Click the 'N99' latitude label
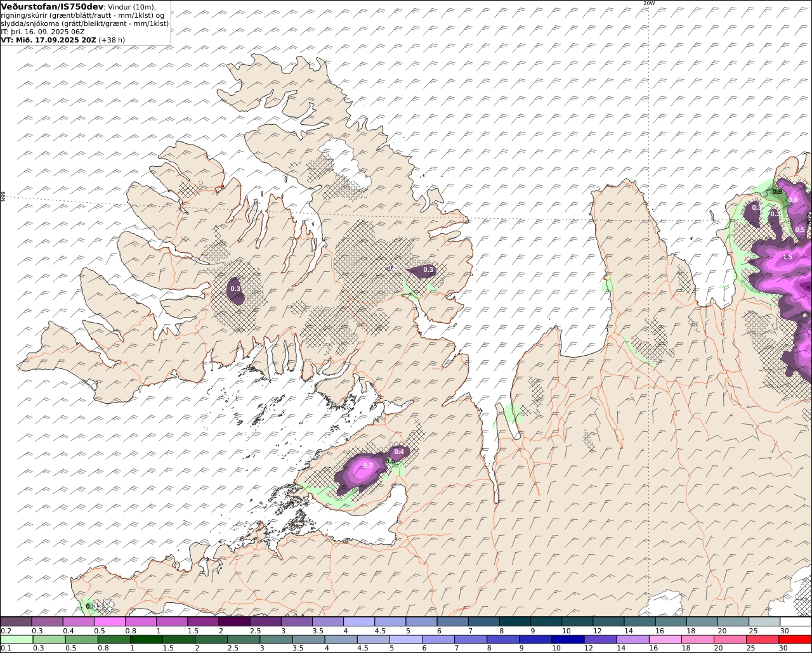The height and width of the screenshot is (653, 812). click(x=3, y=197)
